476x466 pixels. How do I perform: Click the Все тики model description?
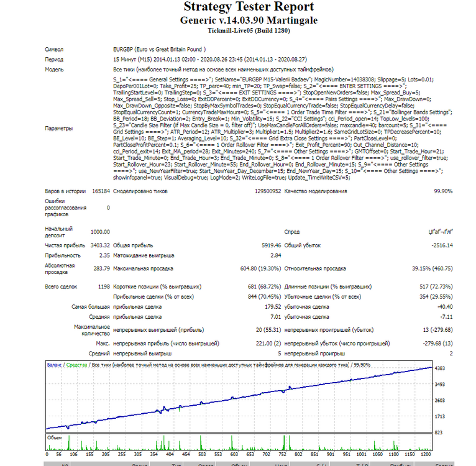click(x=223, y=70)
